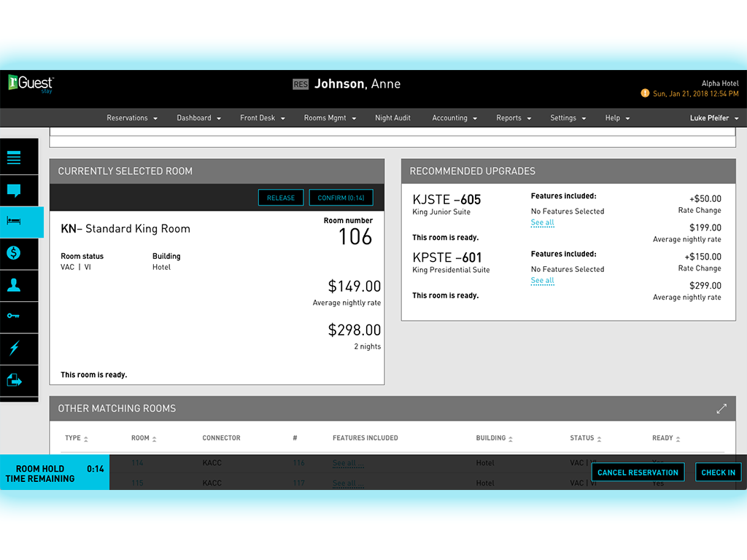Screen dimensions: 747x560
Task: Open the See all link under KJSTE 605
Action: click(x=542, y=223)
